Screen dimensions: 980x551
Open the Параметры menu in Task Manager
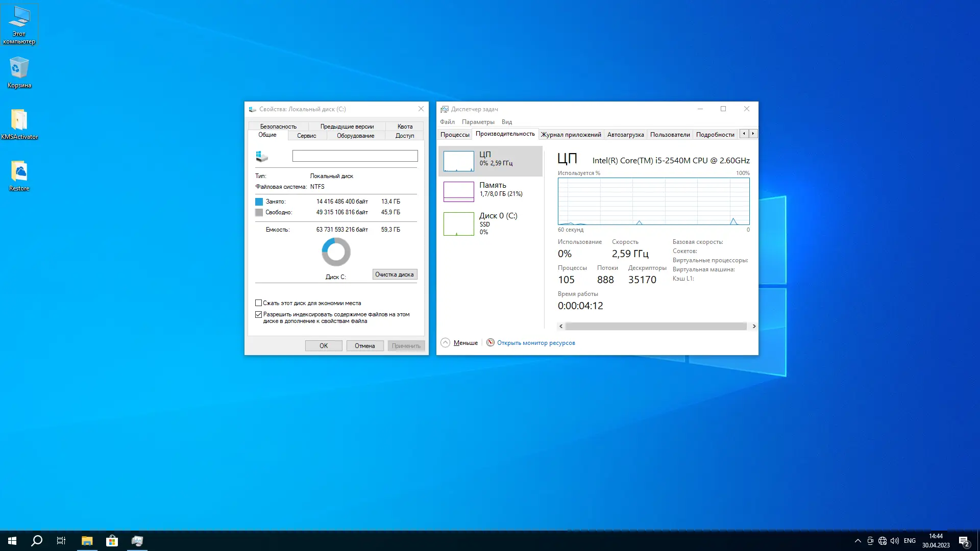pos(478,122)
